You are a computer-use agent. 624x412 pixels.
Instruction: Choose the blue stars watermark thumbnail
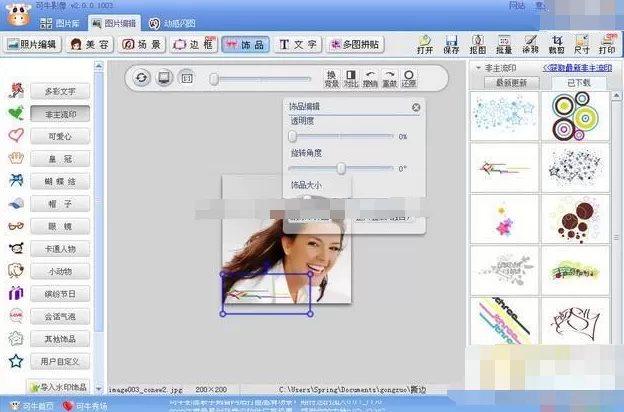pos(504,116)
